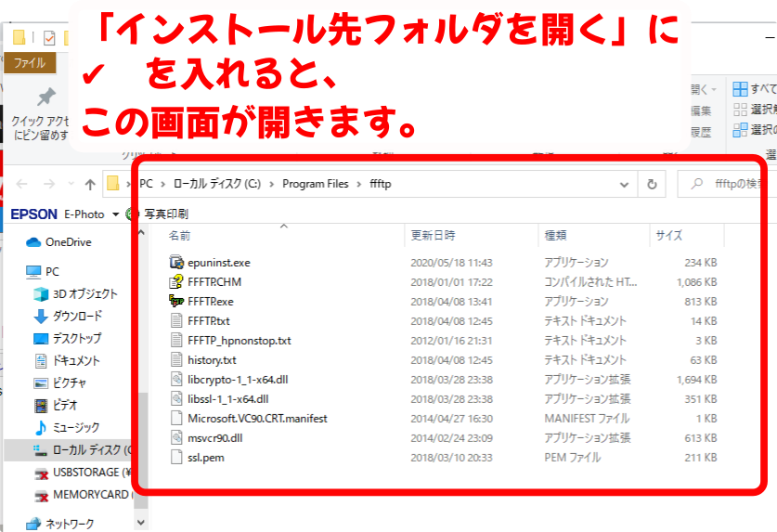The width and height of the screenshot is (777, 532).
Task: Open USBSTORAGE drive in sidebar
Action: point(83,473)
